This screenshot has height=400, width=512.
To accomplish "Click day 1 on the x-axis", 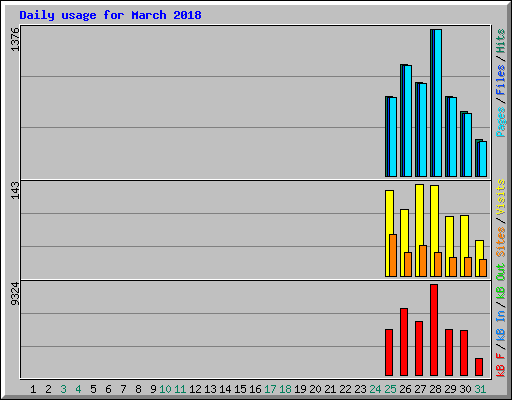I will point(33,389).
